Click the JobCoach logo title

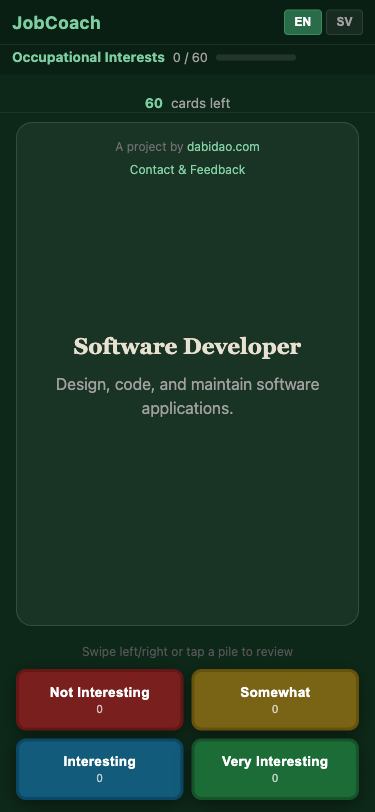(56, 23)
